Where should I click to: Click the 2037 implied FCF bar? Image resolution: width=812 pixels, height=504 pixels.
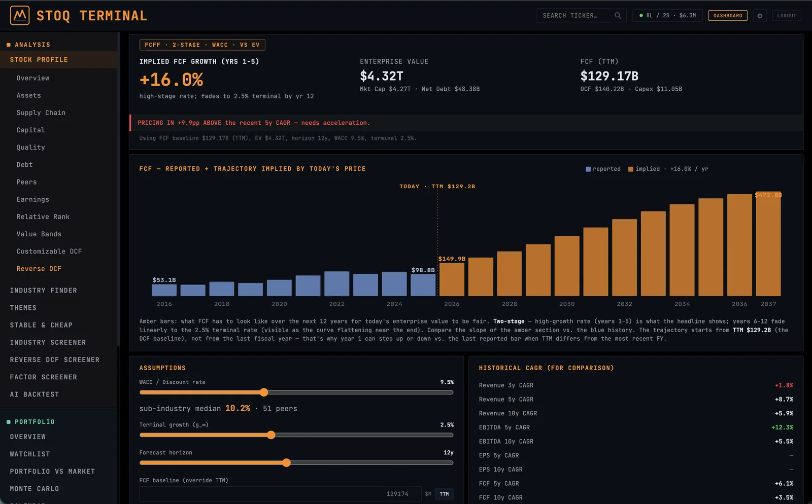[768, 244]
